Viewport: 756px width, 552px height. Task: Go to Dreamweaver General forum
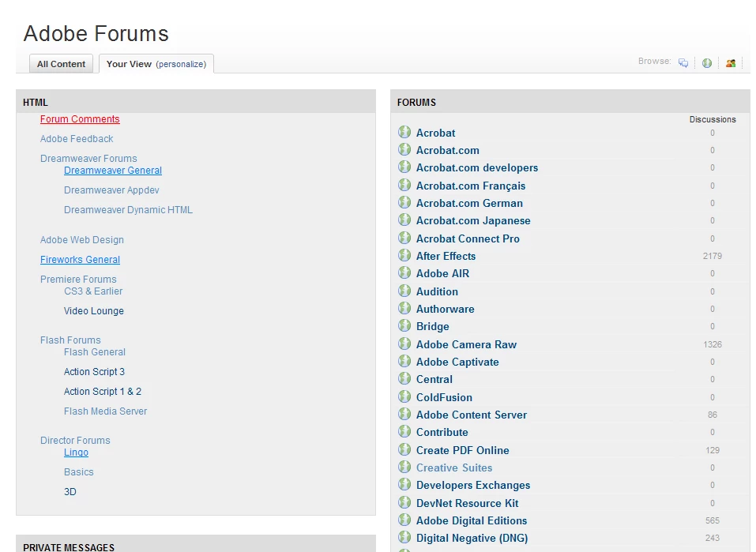coord(113,170)
